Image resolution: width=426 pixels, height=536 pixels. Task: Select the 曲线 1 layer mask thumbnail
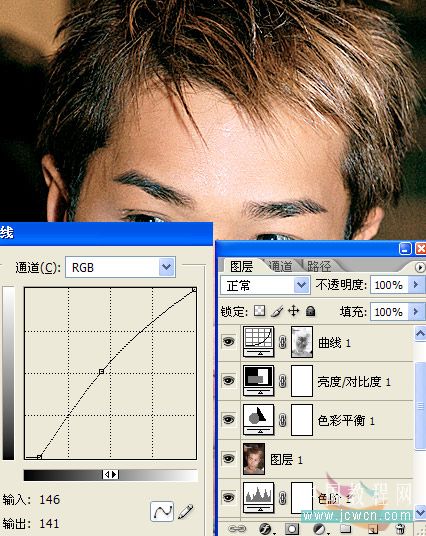(302, 342)
